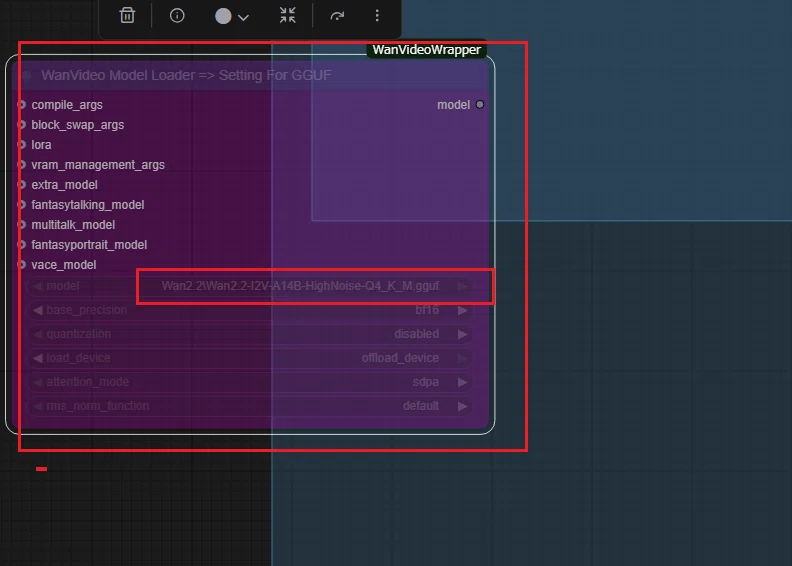Delete the selected node with trash icon
Viewport: 792px width, 566px height.
(127, 16)
